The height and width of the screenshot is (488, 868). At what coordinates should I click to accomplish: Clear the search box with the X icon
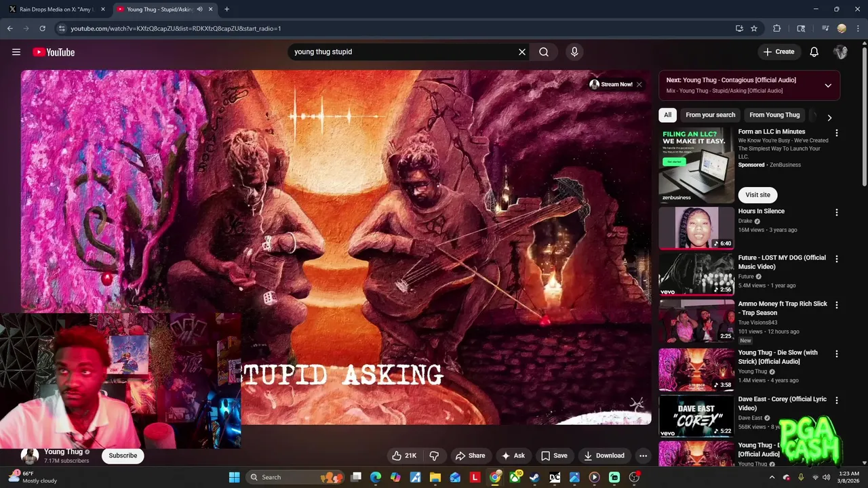point(522,52)
